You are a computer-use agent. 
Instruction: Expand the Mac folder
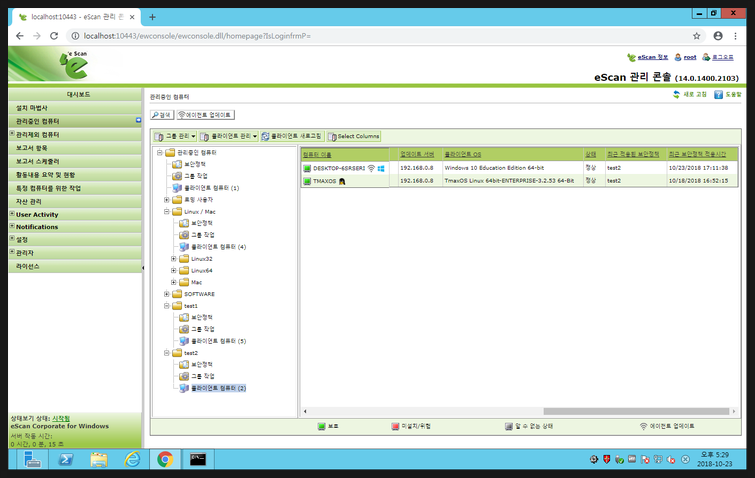coord(174,283)
